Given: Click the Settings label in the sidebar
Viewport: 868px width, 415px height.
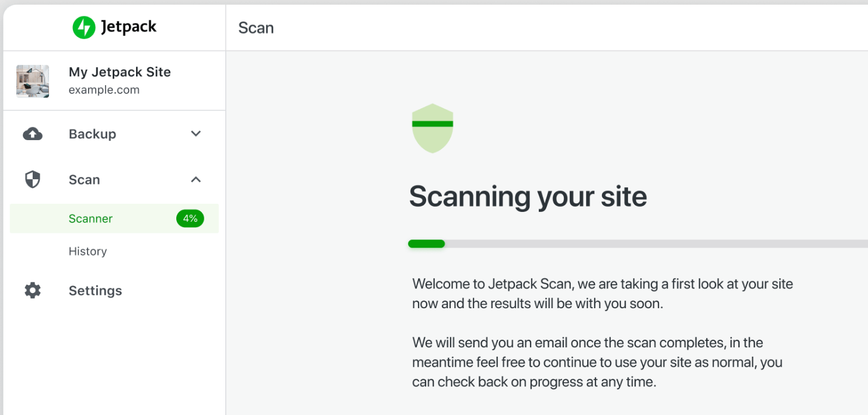Looking at the screenshot, I should [95, 290].
